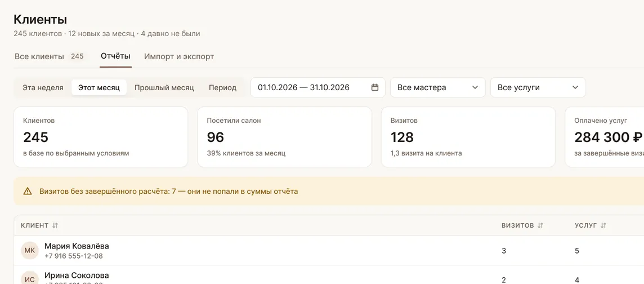
Task: Open the Импорт и экспорт tab
Action: pyautogui.click(x=179, y=56)
